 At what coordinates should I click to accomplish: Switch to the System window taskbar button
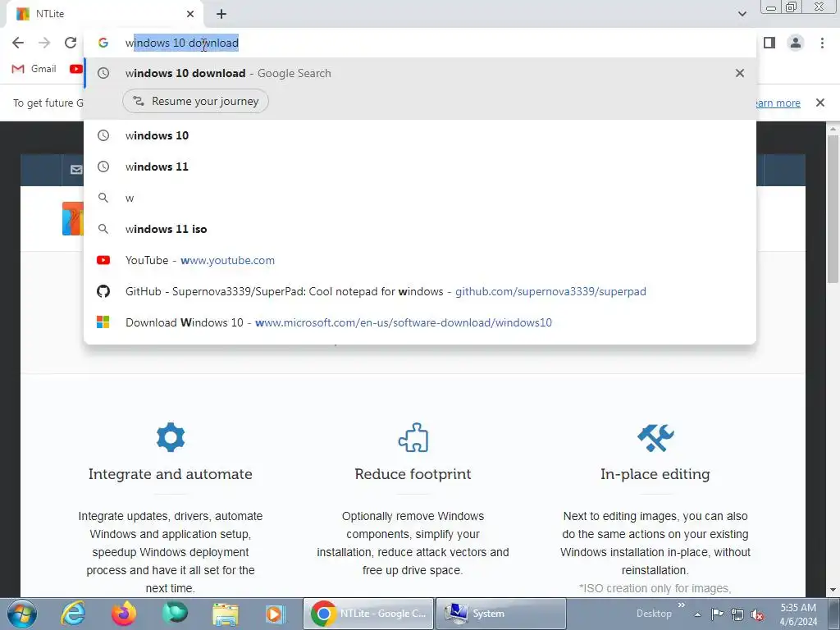coord(501,614)
